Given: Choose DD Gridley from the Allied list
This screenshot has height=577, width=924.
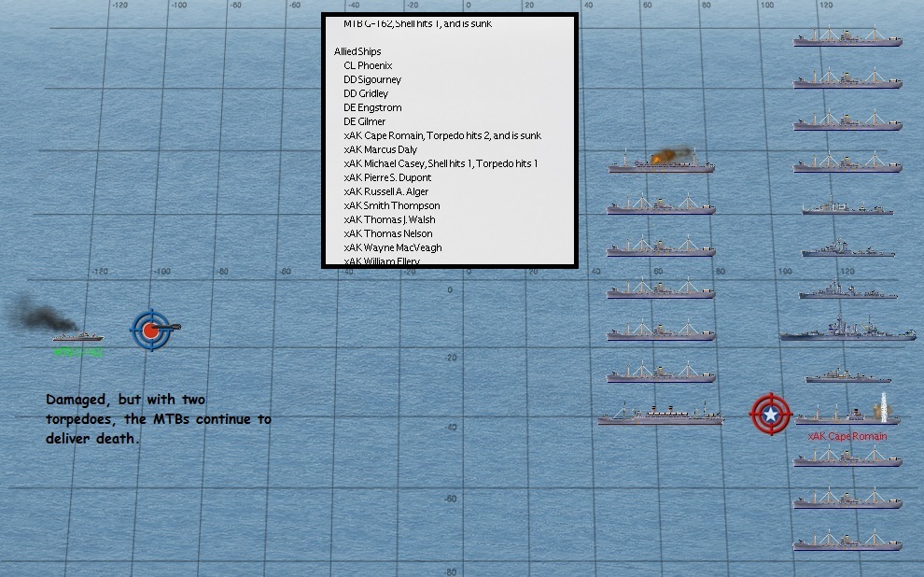Looking at the screenshot, I should [x=366, y=93].
